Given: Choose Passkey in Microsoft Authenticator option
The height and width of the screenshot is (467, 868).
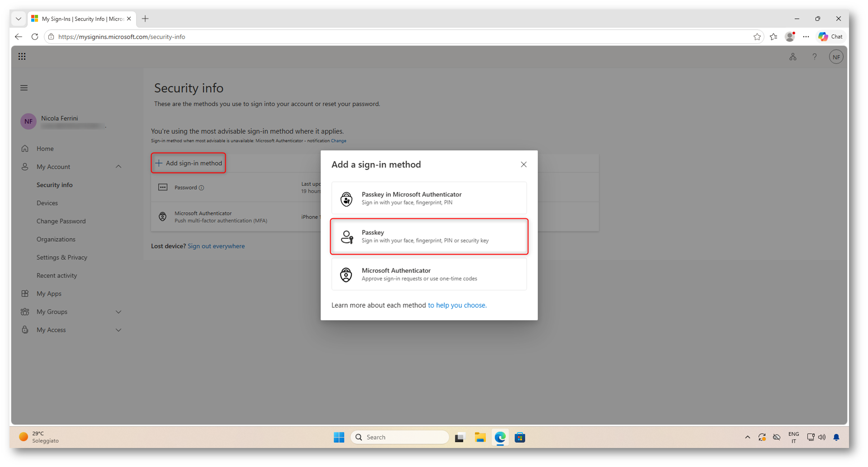Looking at the screenshot, I should [429, 198].
